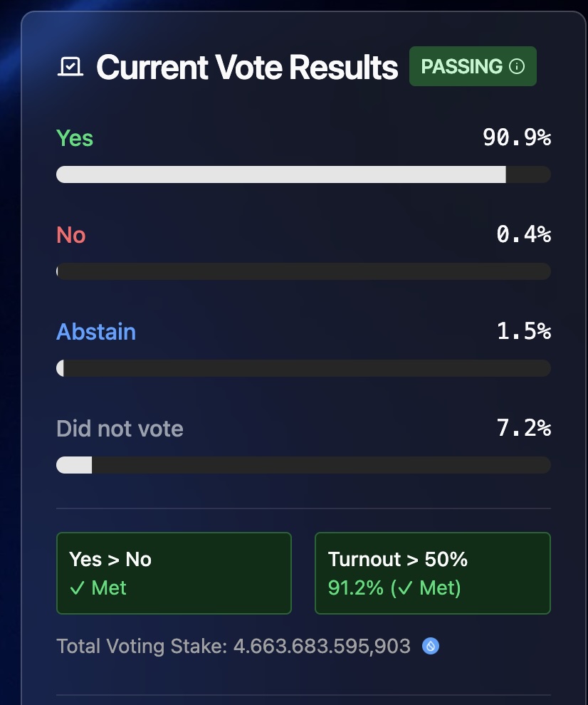
Task: Click the Yes > No condition heading
Action: [x=110, y=559]
